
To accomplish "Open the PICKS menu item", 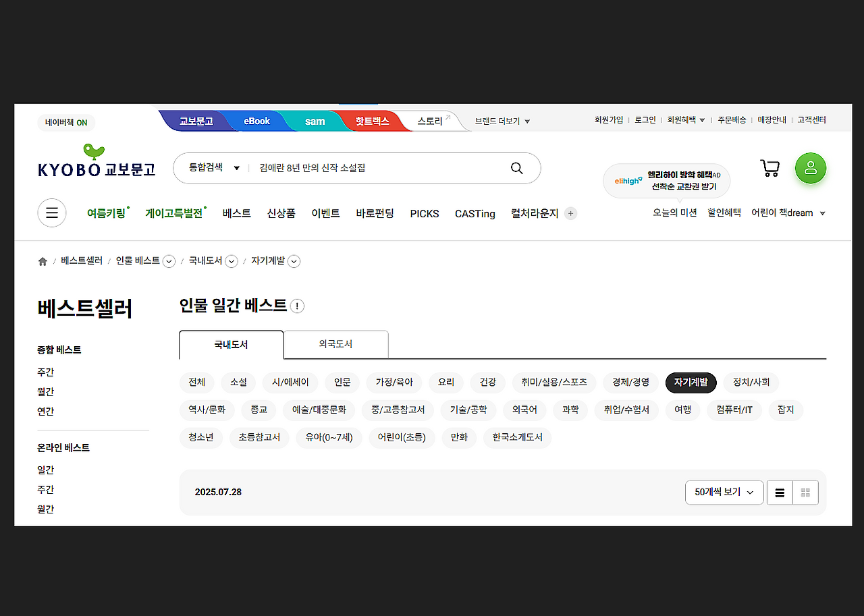I will (425, 213).
